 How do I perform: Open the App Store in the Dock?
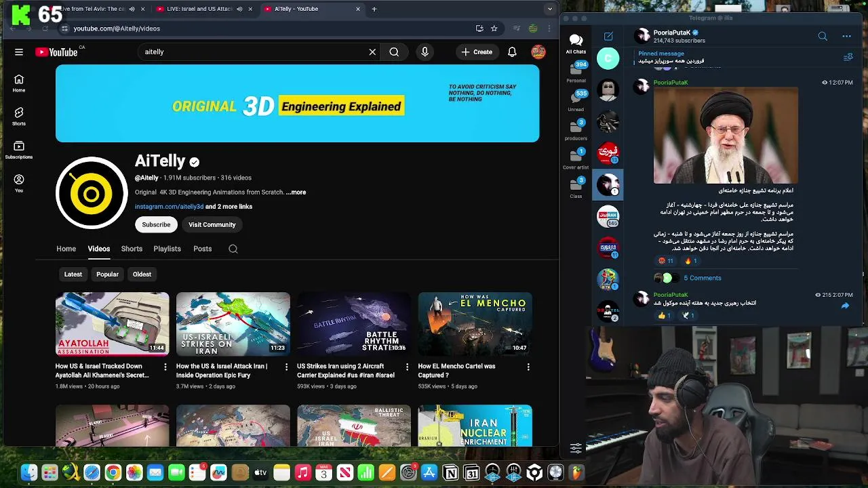(x=429, y=472)
